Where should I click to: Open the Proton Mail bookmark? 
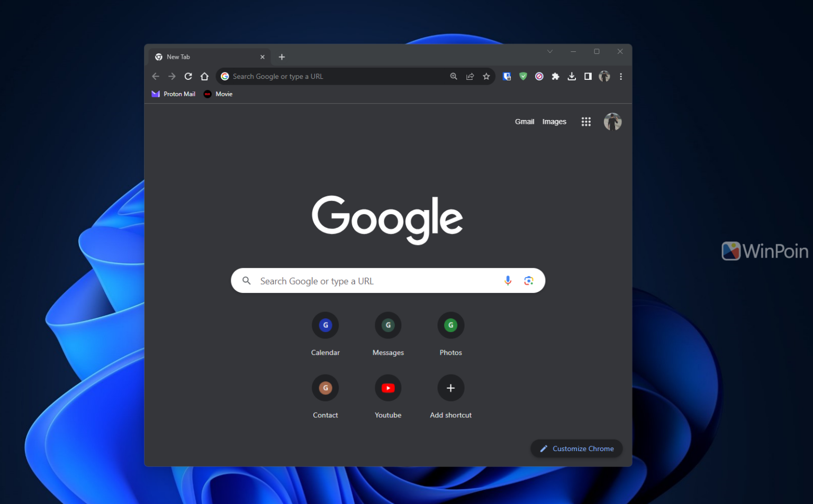pos(173,94)
